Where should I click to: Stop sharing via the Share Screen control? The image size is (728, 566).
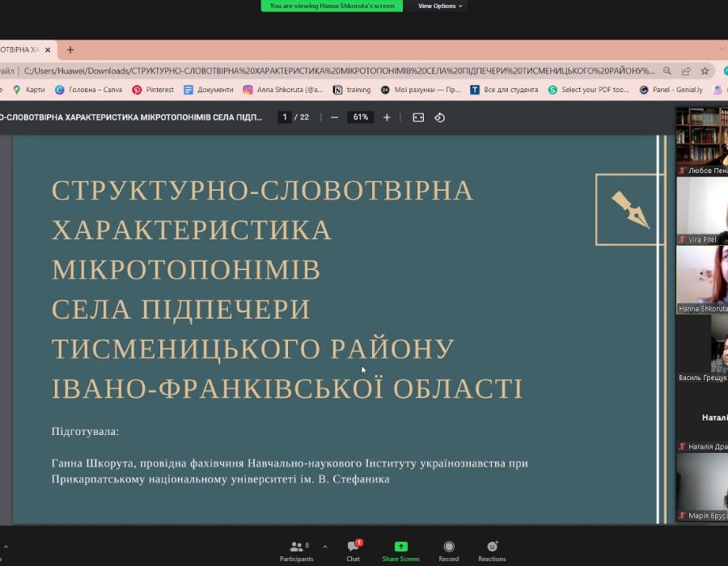click(x=400, y=549)
